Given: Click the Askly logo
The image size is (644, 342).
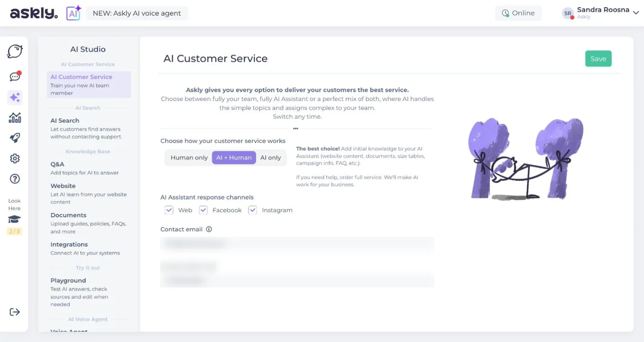Looking at the screenshot, I should (34, 13).
